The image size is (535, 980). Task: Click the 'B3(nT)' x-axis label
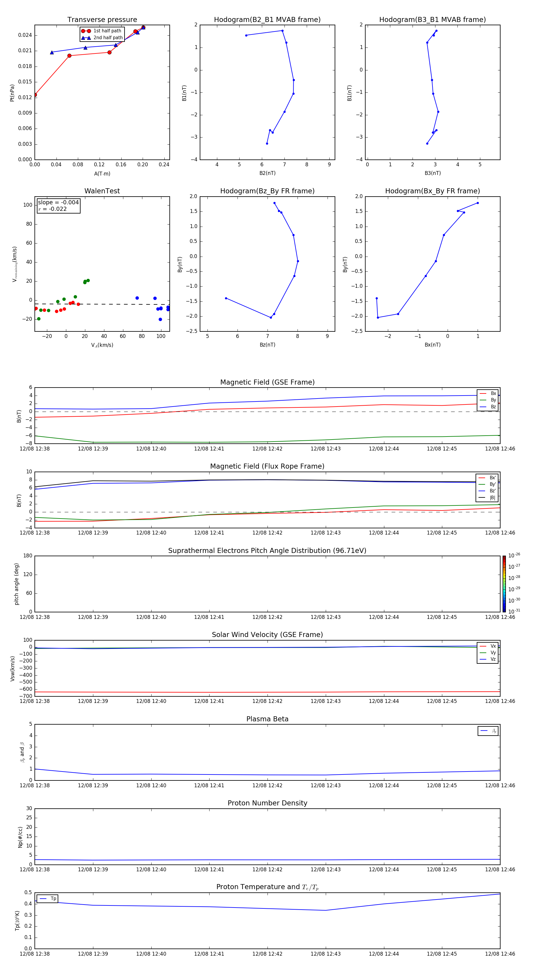click(432, 173)
